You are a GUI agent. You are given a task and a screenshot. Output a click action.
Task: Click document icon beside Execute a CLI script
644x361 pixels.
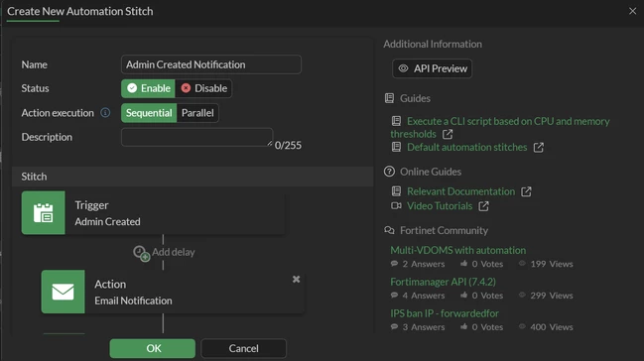[x=396, y=121]
